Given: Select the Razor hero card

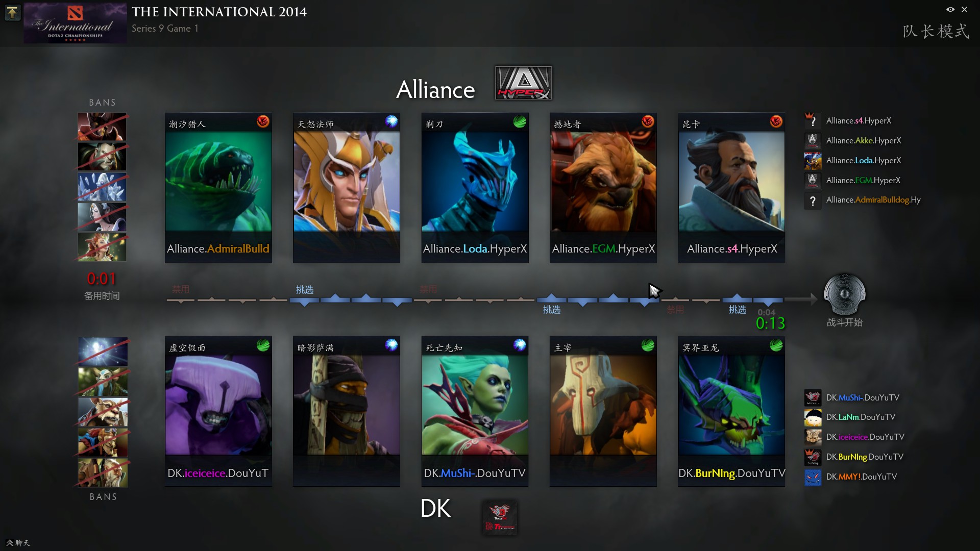Looking at the screenshot, I should [475, 188].
